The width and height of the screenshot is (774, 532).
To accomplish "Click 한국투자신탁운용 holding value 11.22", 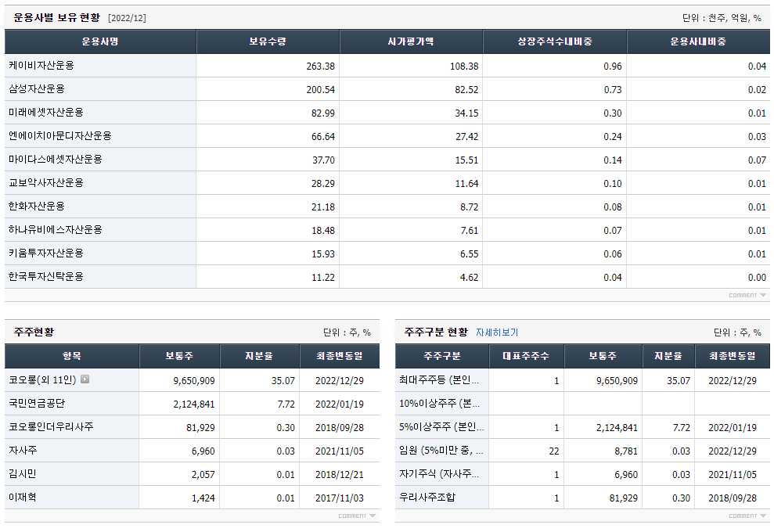I will click(323, 278).
